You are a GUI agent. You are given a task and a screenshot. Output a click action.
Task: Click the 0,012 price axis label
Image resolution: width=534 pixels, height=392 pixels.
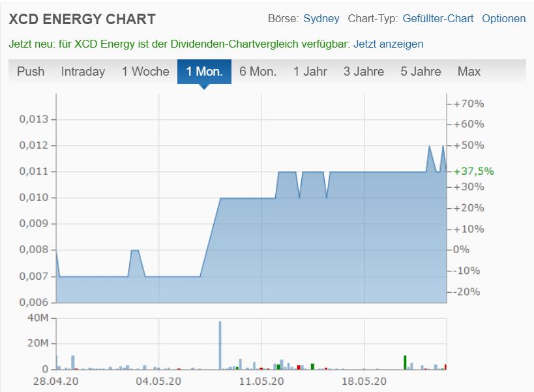click(34, 145)
